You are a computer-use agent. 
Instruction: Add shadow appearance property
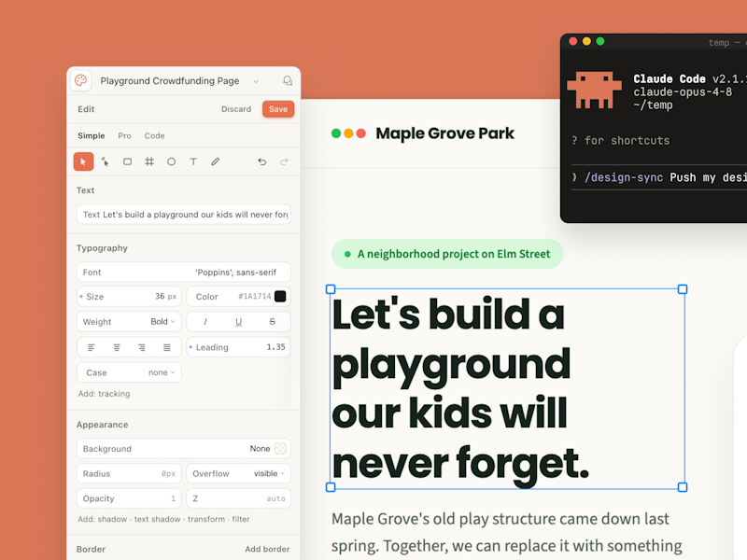(x=112, y=519)
